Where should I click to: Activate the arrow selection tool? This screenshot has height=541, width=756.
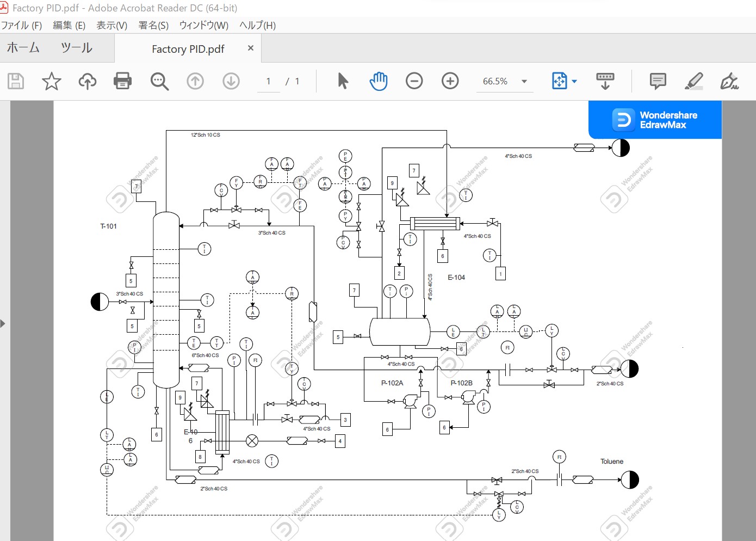point(343,81)
